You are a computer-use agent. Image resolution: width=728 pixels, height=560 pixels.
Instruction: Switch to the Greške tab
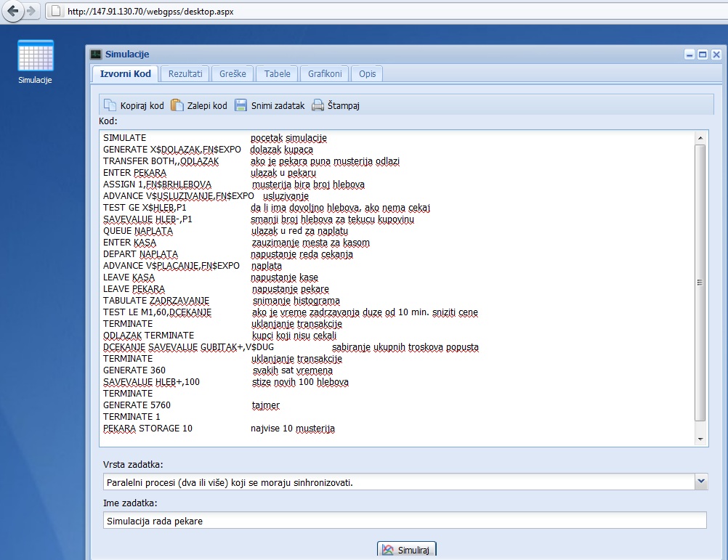pyautogui.click(x=232, y=73)
